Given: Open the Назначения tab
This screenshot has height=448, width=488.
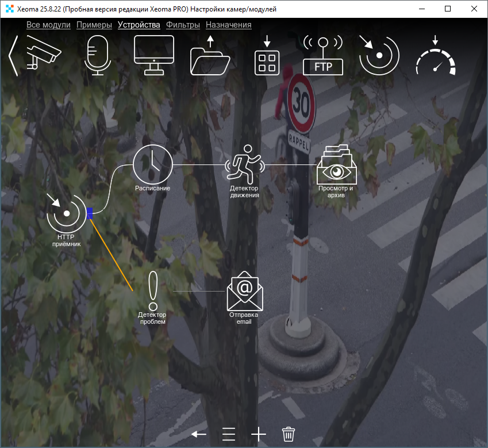Looking at the screenshot, I should tap(228, 25).
